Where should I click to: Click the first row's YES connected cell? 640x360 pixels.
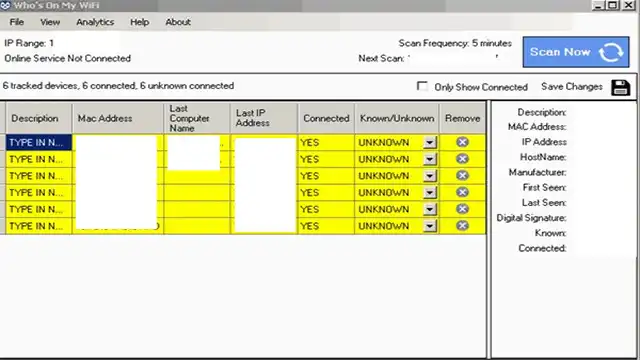pos(326,142)
